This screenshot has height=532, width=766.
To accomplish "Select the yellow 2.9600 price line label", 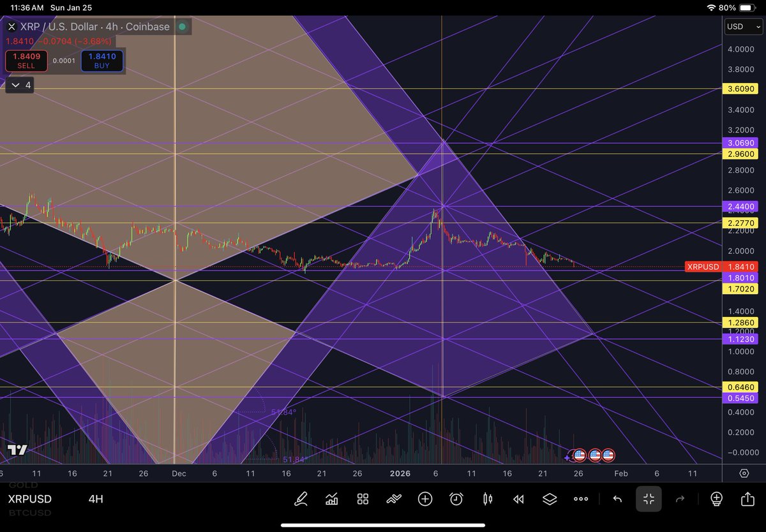I will [x=740, y=154].
